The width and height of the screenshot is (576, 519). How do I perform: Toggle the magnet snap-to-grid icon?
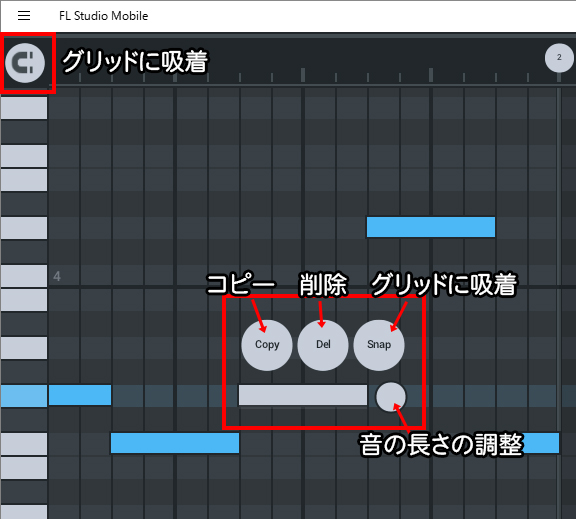click(25, 63)
